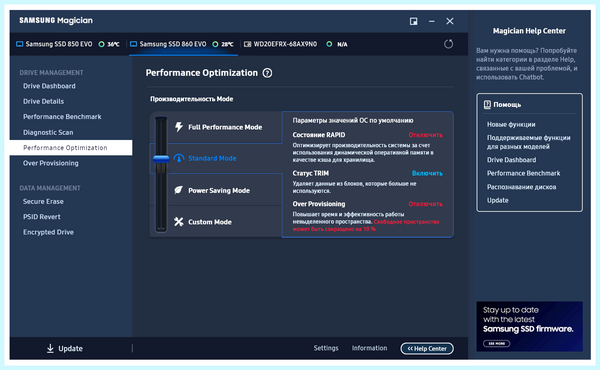
Task: Click the Magician Help Center heading
Action: coord(529,31)
